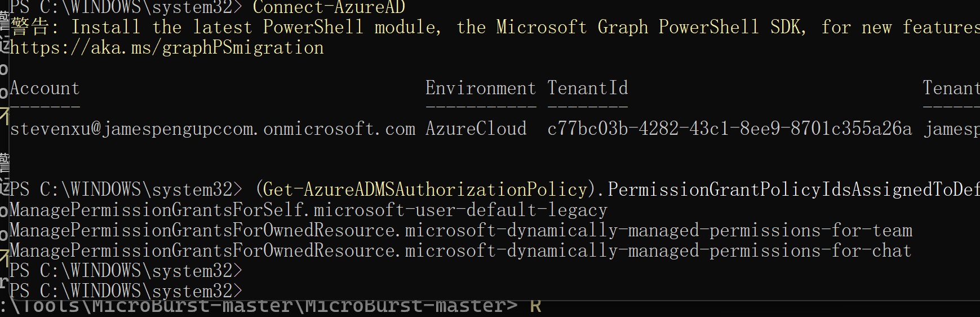Click the Account column header
980x317 pixels.
(45, 88)
